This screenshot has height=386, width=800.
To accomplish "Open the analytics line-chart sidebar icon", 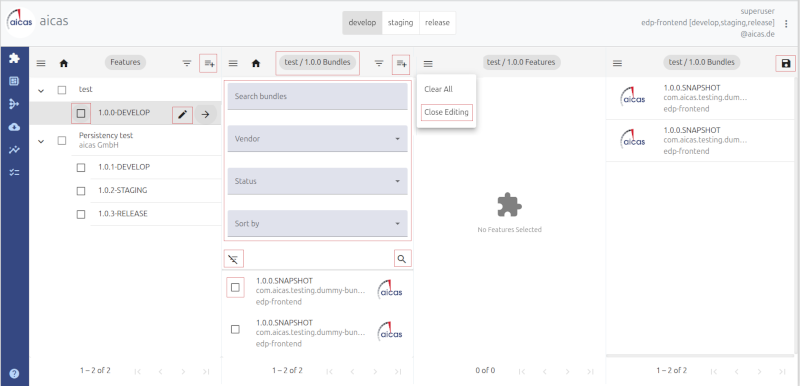I will (14, 149).
